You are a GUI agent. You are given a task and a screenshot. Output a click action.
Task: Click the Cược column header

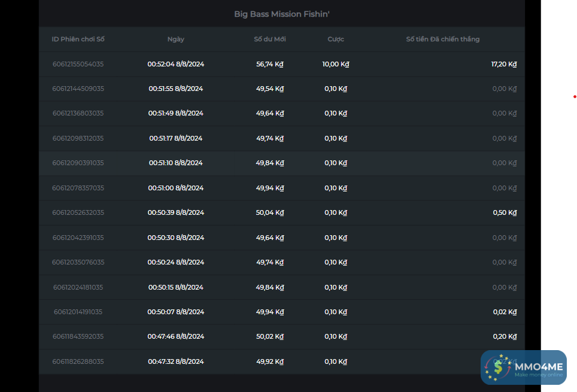coord(336,39)
